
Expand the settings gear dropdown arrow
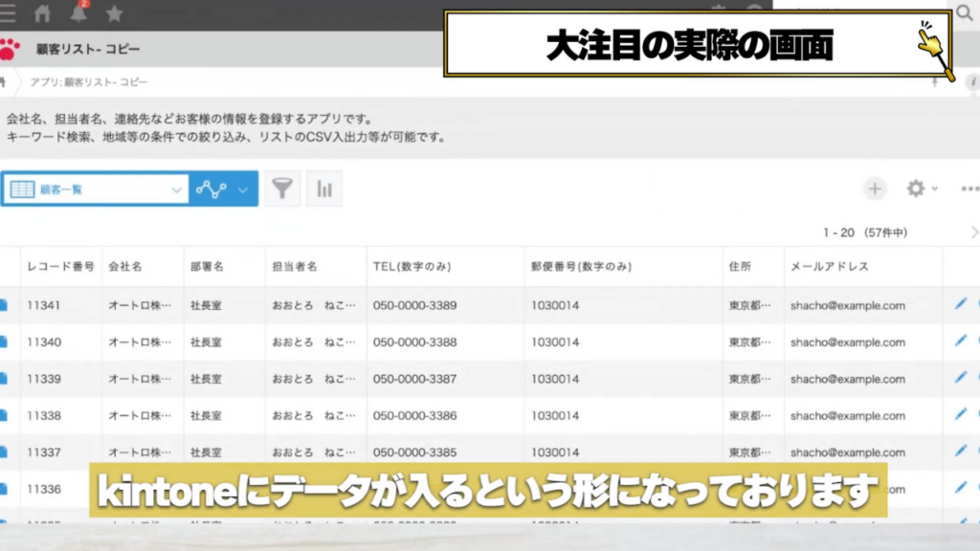[934, 188]
